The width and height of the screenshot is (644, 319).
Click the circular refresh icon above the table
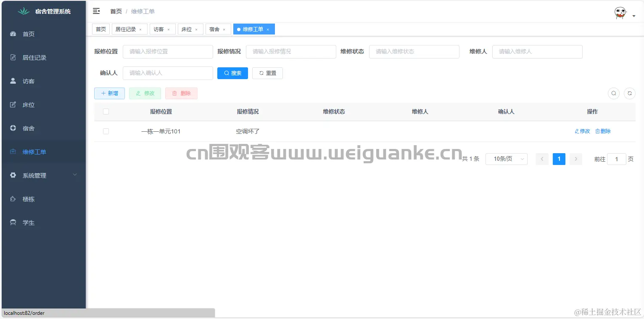(x=630, y=93)
